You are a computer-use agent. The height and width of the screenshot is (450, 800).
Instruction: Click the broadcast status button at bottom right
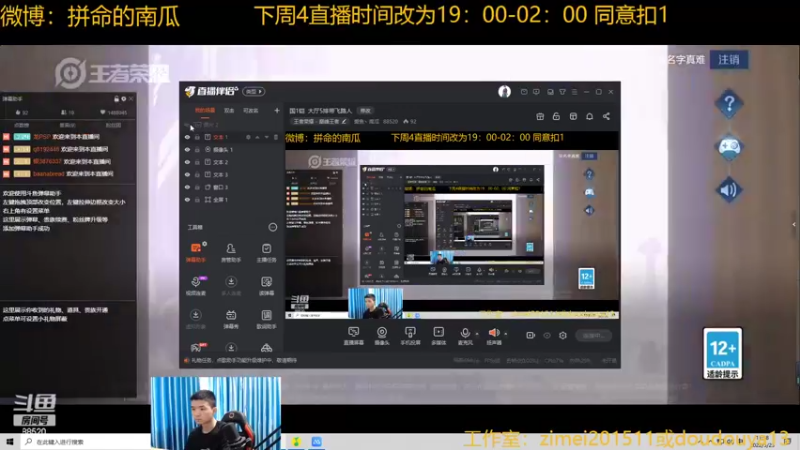[594, 335]
